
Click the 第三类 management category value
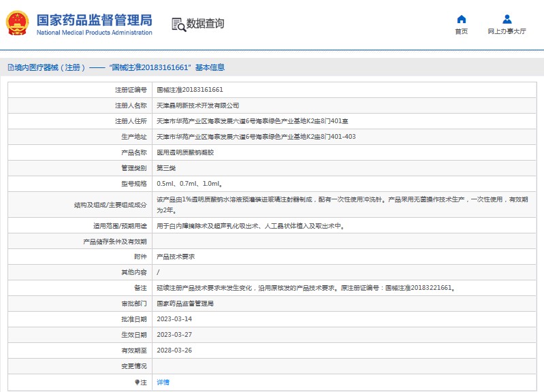165,168
